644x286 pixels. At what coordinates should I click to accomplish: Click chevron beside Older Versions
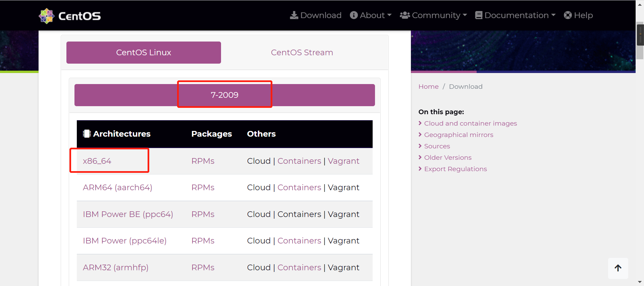point(420,157)
